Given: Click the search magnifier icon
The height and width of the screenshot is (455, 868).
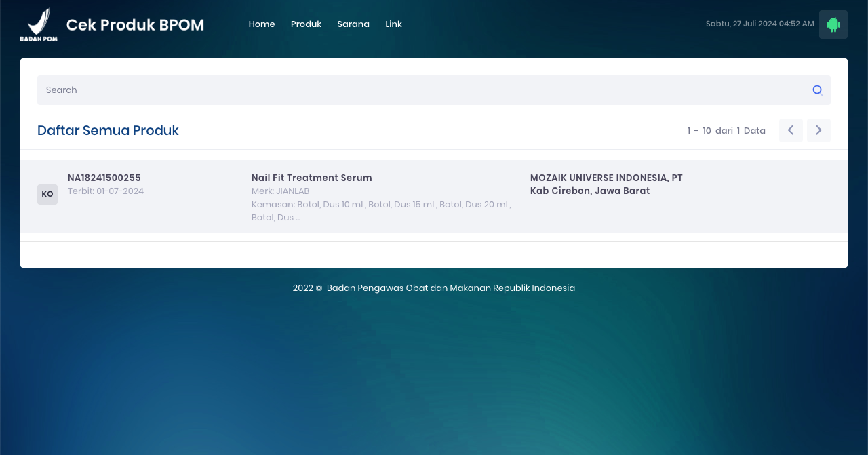Looking at the screenshot, I should (817, 90).
